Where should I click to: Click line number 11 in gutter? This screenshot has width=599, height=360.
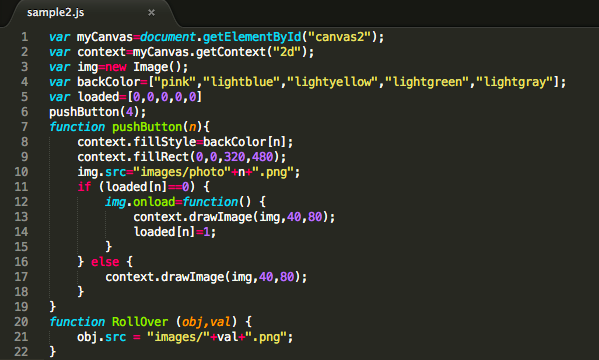(x=21, y=187)
